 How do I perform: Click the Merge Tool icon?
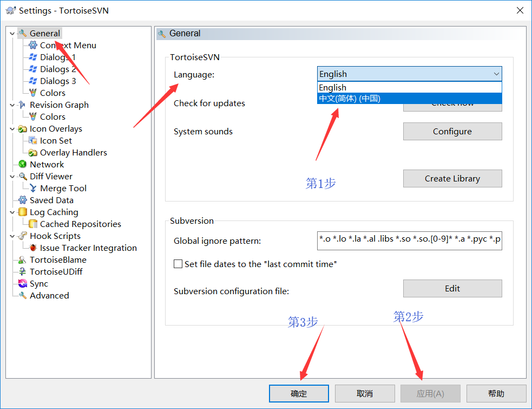(33, 188)
